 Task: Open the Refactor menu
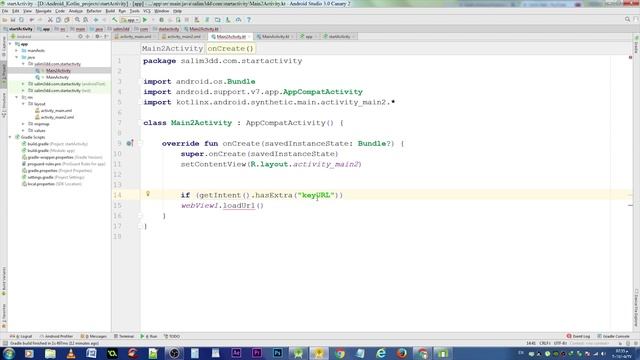point(93,11)
